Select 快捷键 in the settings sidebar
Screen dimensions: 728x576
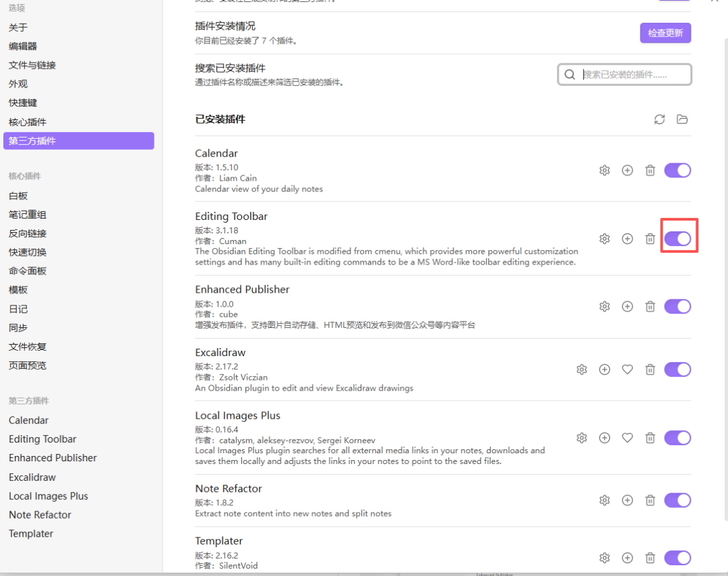(x=23, y=103)
